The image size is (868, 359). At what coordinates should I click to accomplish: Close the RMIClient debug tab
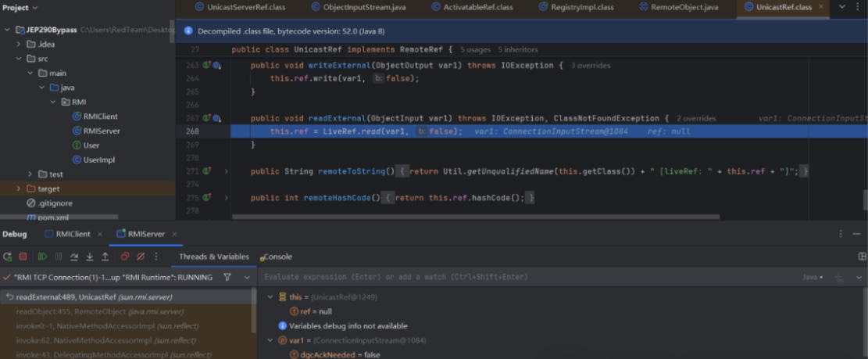[x=100, y=235]
